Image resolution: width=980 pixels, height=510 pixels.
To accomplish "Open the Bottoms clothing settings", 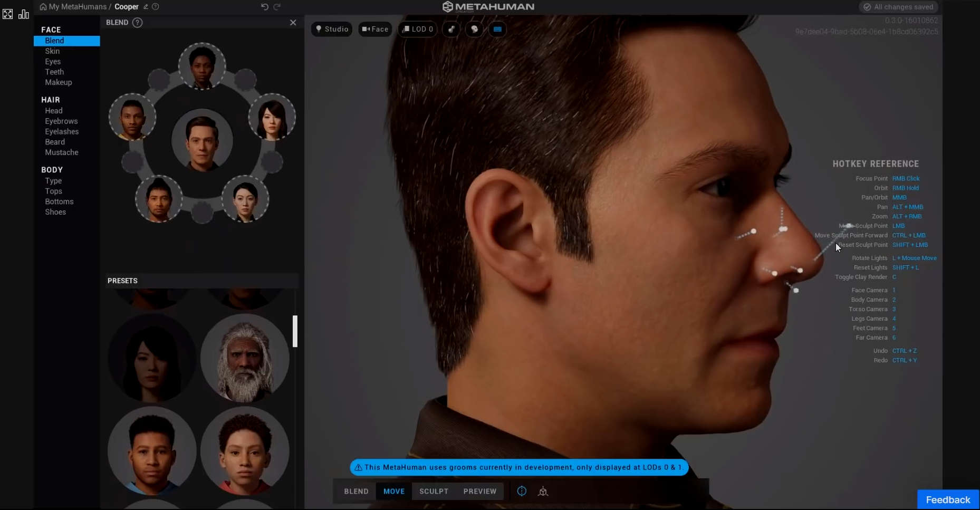I will [x=59, y=201].
